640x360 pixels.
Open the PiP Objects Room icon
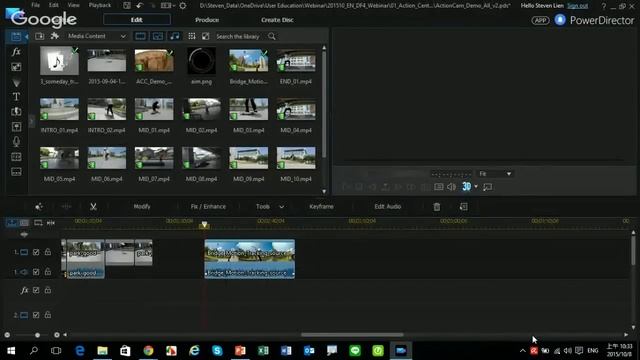pyautogui.click(x=16, y=67)
